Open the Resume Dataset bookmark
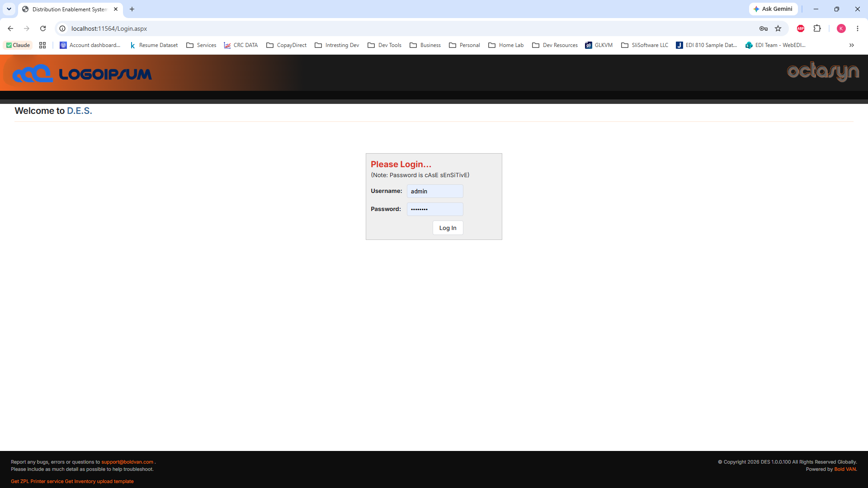Viewport: 868px width, 488px height. click(154, 45)
